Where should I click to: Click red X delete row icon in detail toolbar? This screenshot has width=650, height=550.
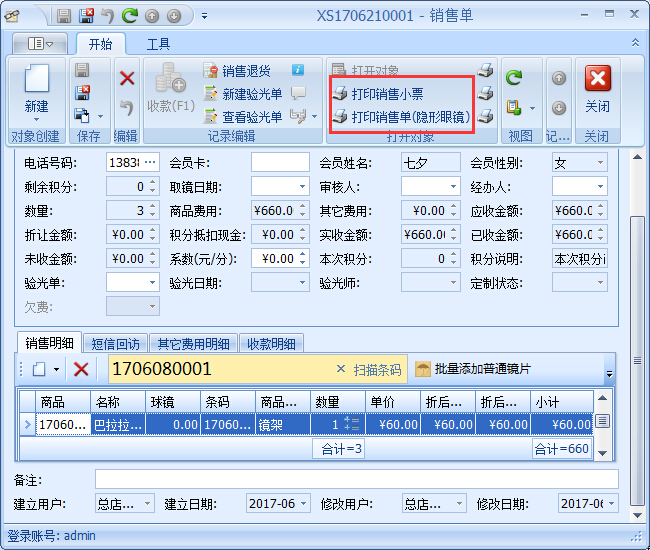[x=81, y=368]
